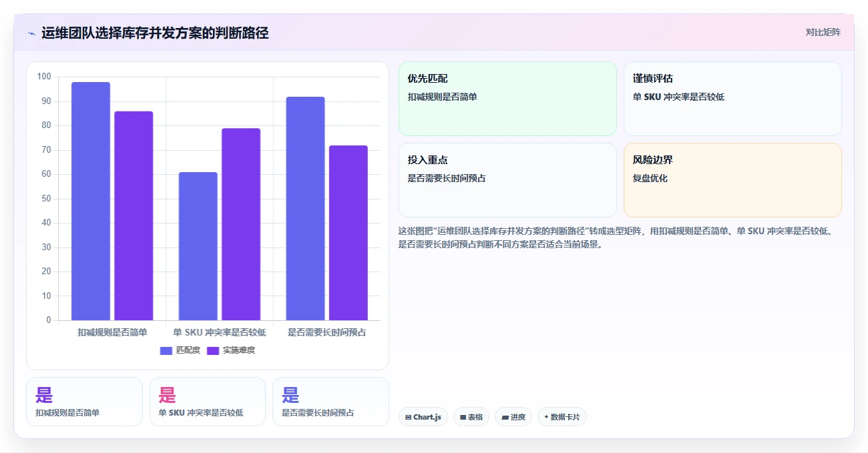Click x-axis label 是否需要长时间预占
868x453 pixels.
tap(327, 332)
